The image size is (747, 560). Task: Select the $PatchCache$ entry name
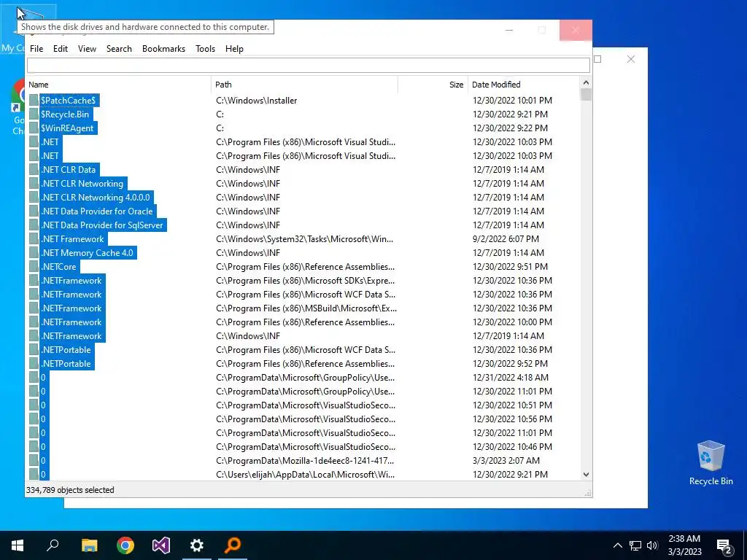click(x=68, y=100)
